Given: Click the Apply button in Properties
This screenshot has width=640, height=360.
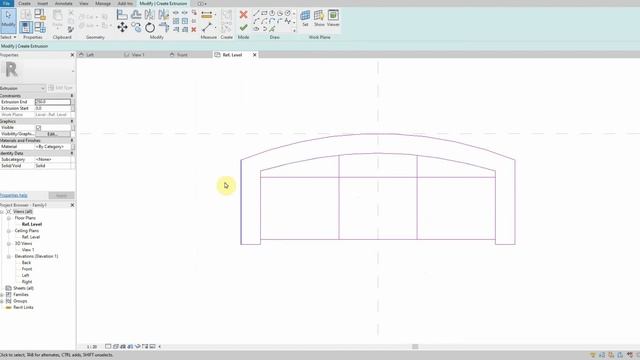Looking at the screenshot, I should [61, 196].
